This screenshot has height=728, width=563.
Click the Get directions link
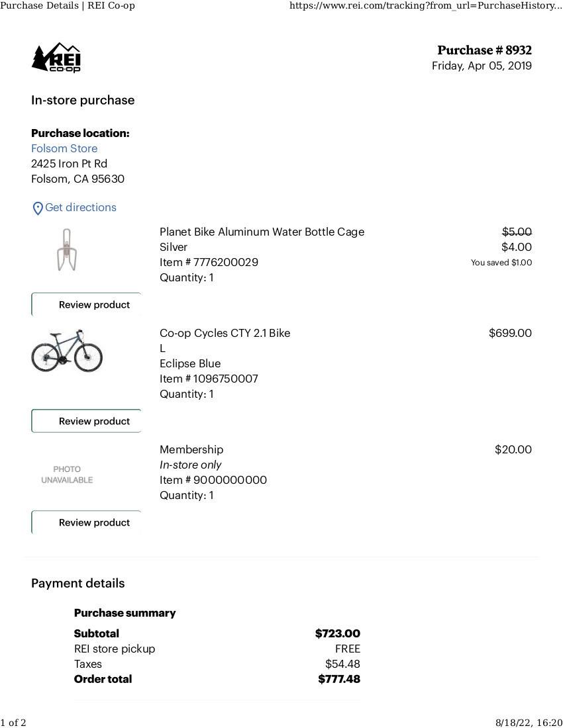click(81, 208)
